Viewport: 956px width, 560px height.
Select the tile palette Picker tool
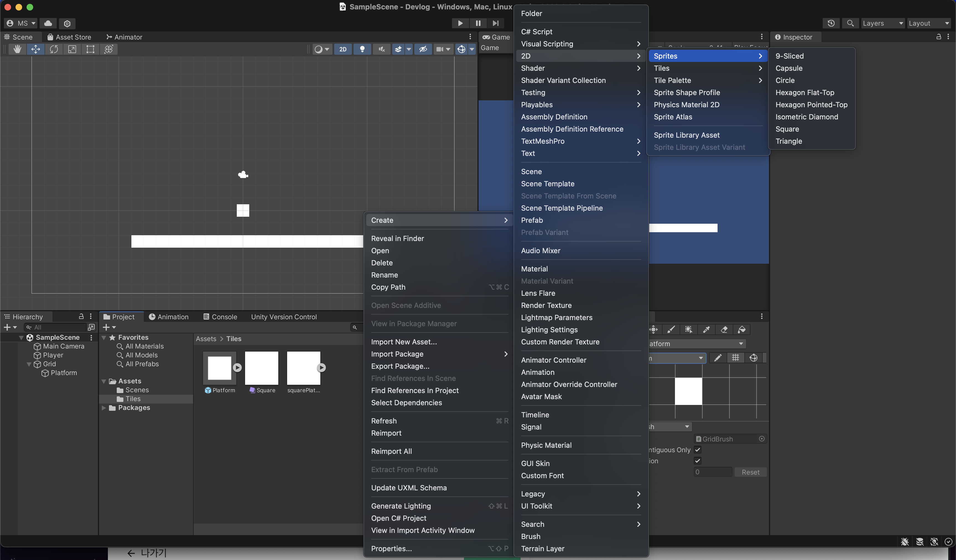pos(706,329)
